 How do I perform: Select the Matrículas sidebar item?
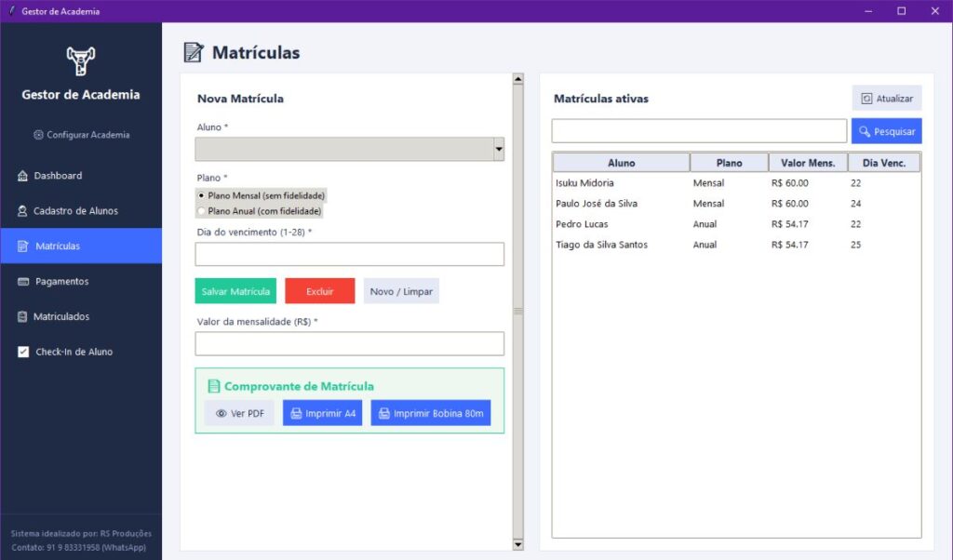point(81,246)
